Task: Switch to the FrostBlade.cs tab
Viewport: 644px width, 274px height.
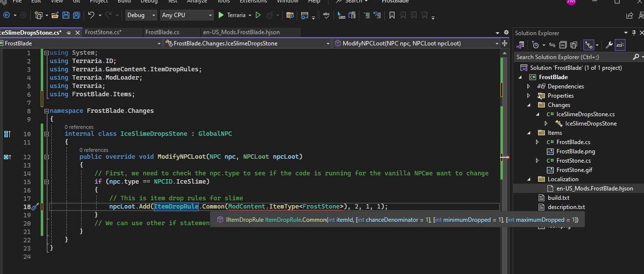Action: point(162,32)
